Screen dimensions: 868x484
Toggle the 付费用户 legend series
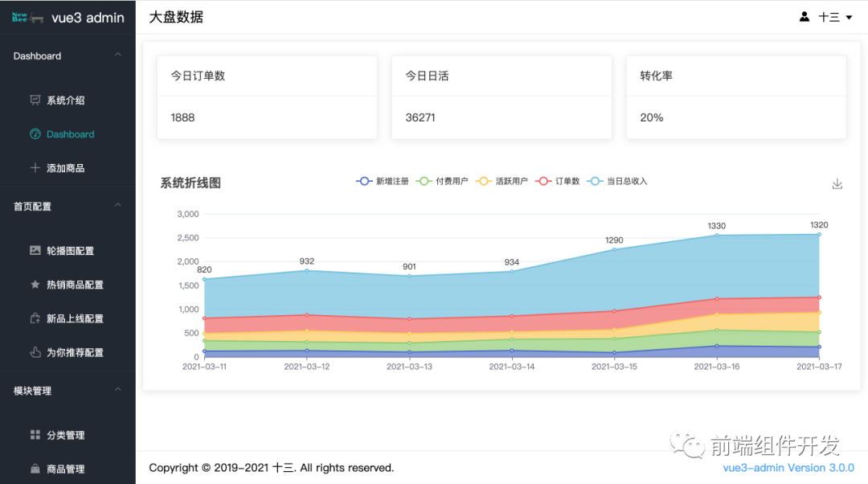(x=442, y=181)
